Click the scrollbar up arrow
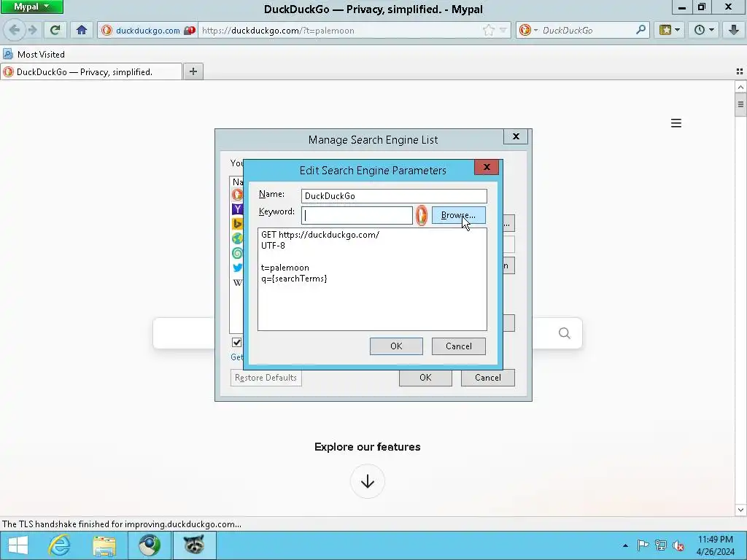 point(740,87)
